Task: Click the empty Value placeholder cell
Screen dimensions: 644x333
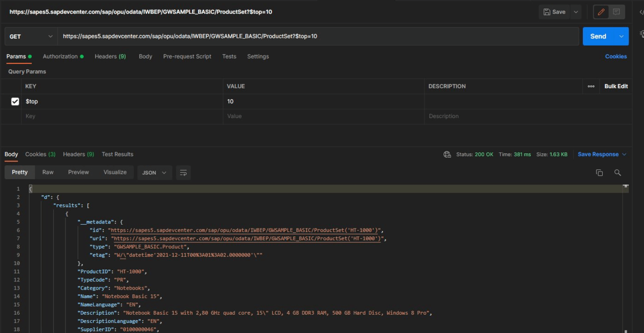Action: pos(324,116)
